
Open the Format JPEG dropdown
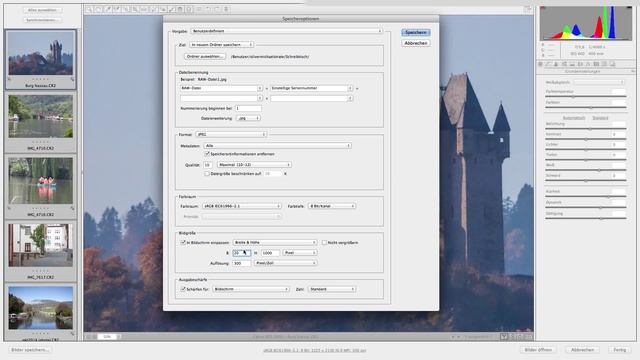231,134
